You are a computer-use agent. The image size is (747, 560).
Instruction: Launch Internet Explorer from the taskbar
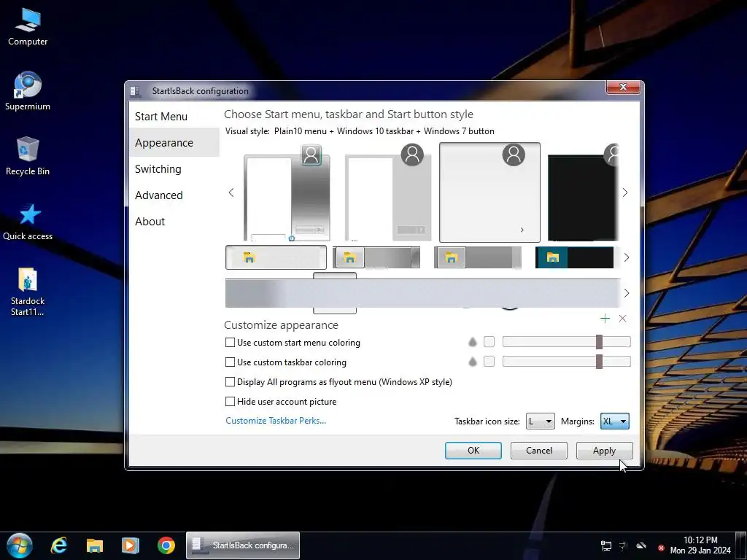[59, 545]
